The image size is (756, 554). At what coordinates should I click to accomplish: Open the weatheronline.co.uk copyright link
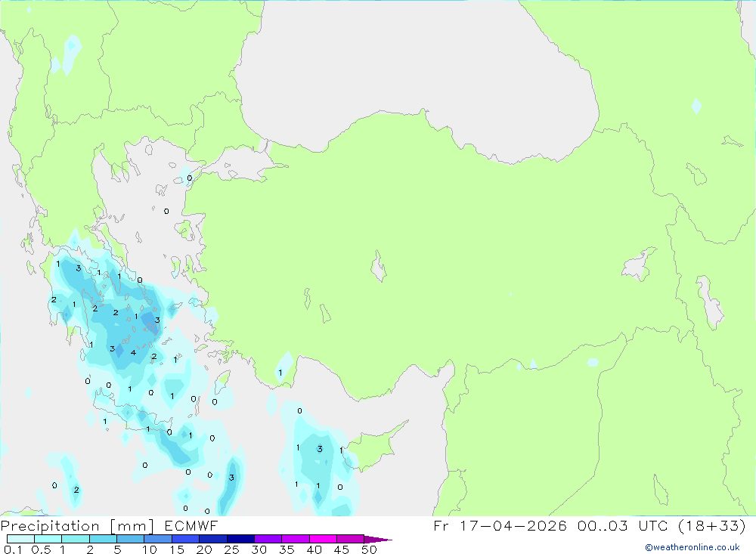click(692, 547)
